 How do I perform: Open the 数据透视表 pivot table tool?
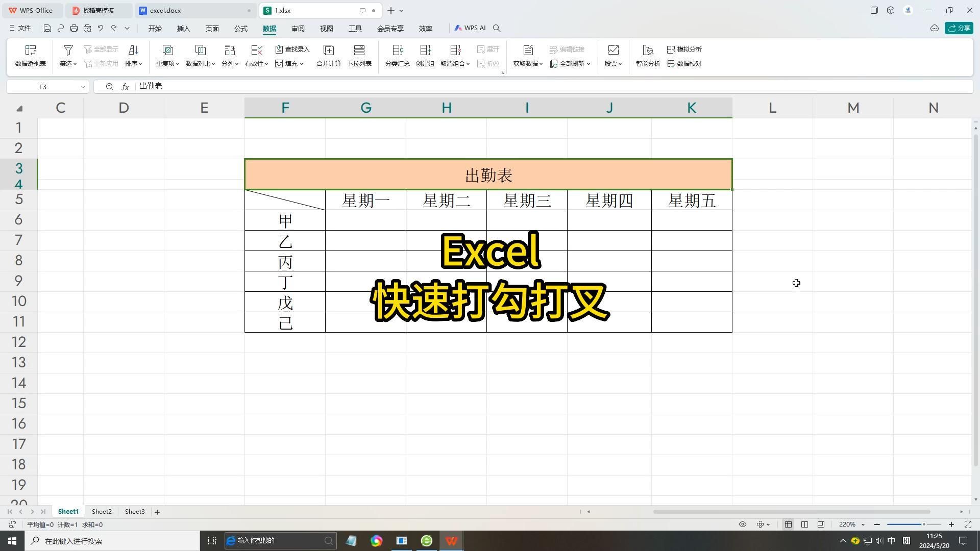[x=31, y=56]
